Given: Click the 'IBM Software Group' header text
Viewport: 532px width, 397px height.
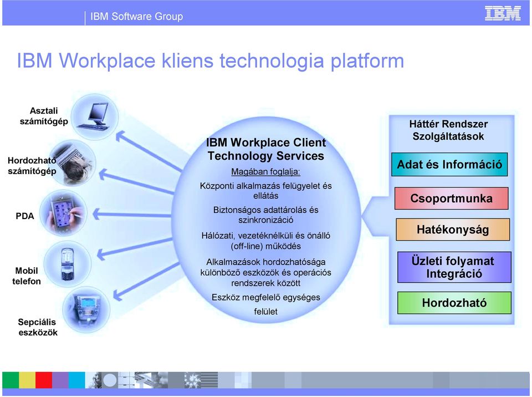Looking at the screenshot, I should click(x=137, y=16).
